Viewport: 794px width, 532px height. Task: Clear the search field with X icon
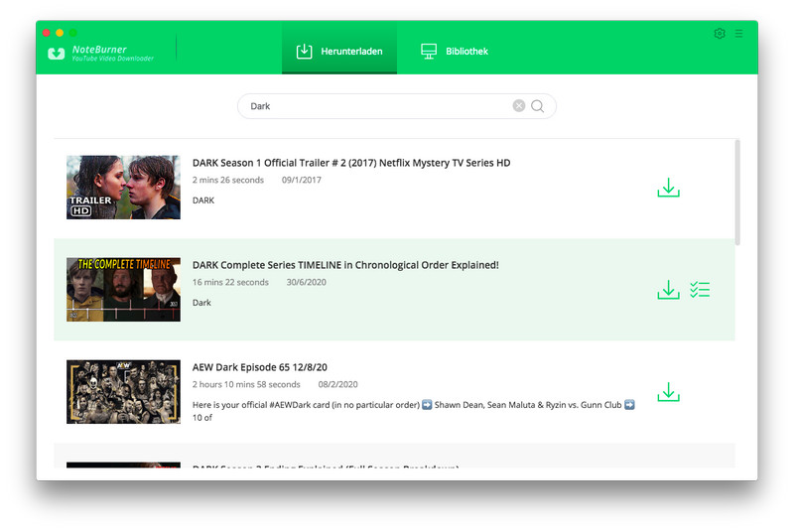(x=518, y=106)
